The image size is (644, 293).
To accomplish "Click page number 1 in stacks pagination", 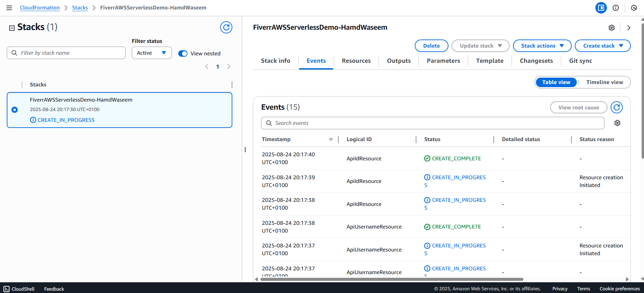I will [218, 66].
